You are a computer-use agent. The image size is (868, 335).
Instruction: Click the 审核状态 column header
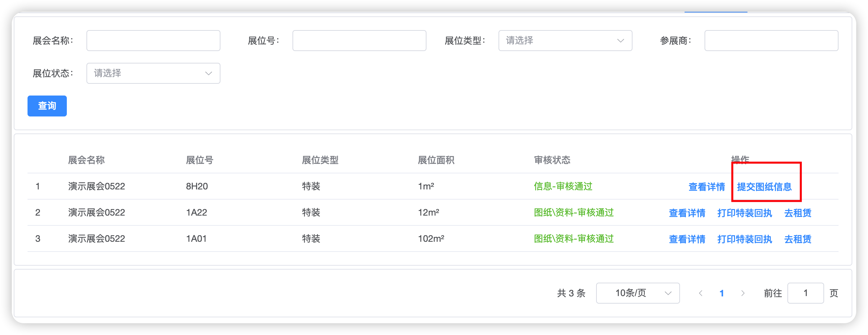tap(552, 160)
